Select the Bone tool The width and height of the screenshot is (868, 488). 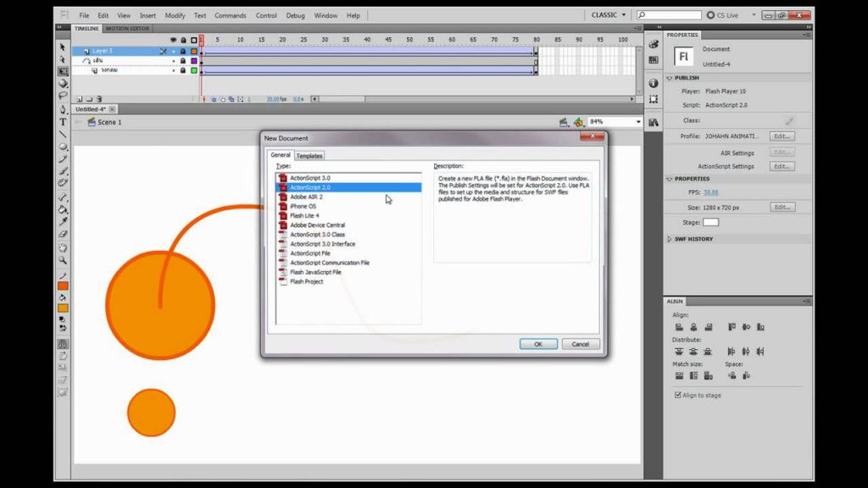tap(63, 197)
